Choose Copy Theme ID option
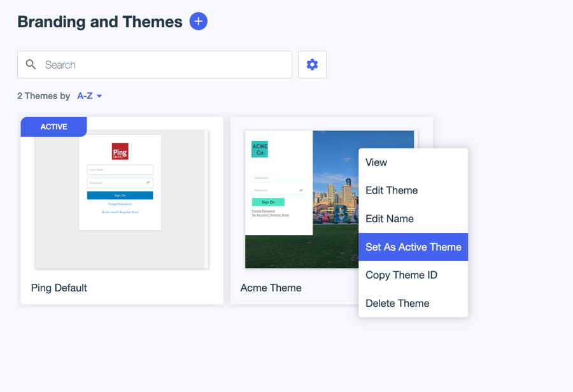 point(401,275)
